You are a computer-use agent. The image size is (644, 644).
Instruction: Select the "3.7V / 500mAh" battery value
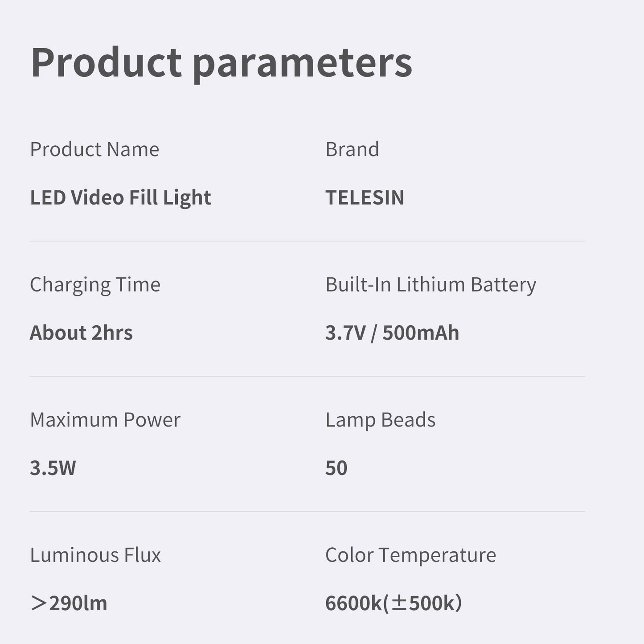(392, 333)
